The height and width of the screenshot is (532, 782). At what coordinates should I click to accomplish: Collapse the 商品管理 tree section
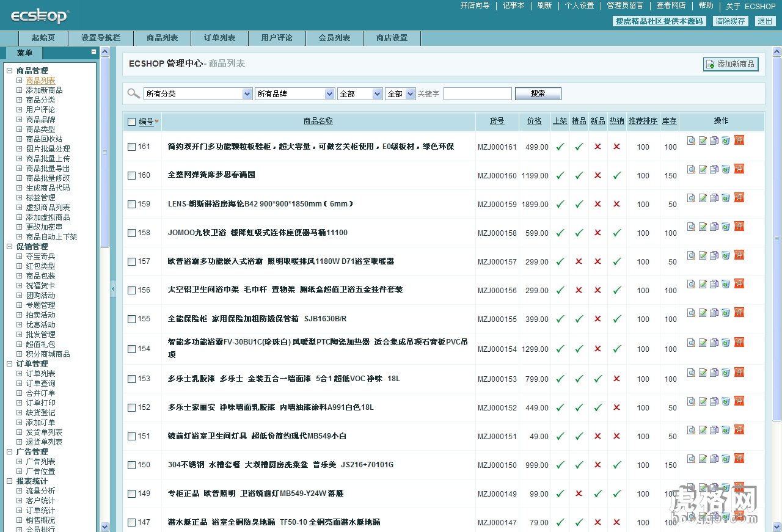(10, 71)
